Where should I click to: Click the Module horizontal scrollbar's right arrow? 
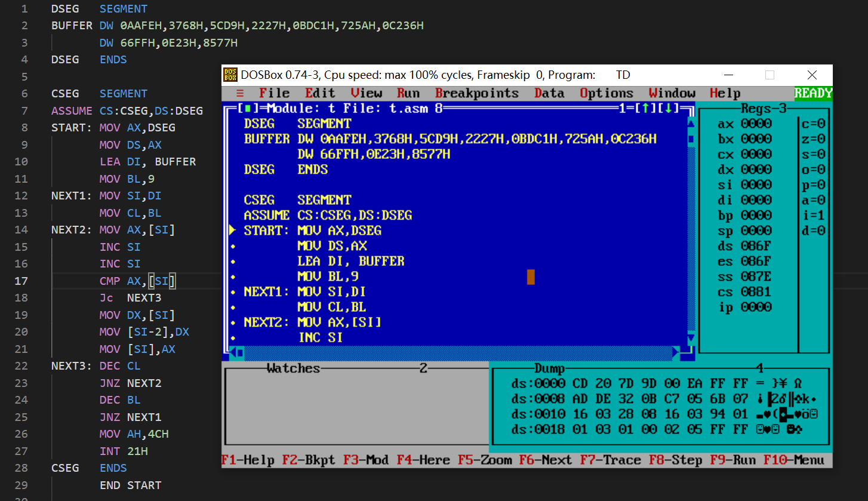coord(676,353)
